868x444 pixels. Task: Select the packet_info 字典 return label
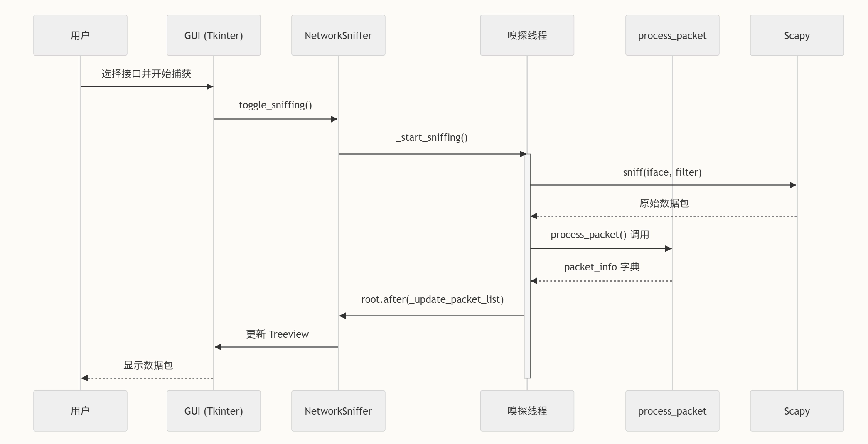(602, 267)
